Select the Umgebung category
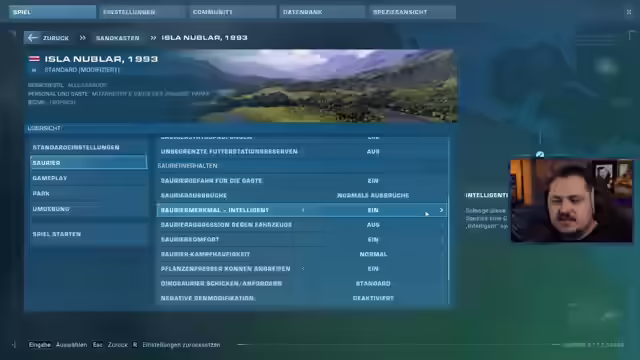The width and height of the screenshot is (640, 360). click(89, 209)
